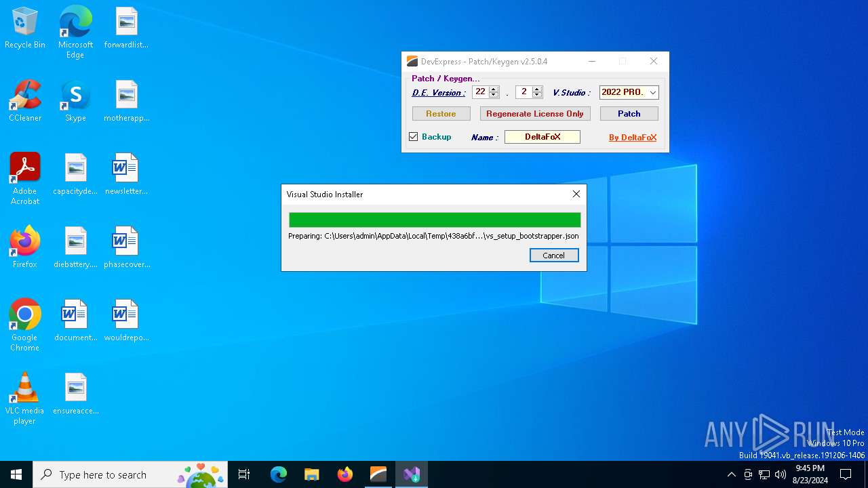Click the Name field containing DeltaFoX
Screen dimensions: 868x488
[x=542, y=137]
